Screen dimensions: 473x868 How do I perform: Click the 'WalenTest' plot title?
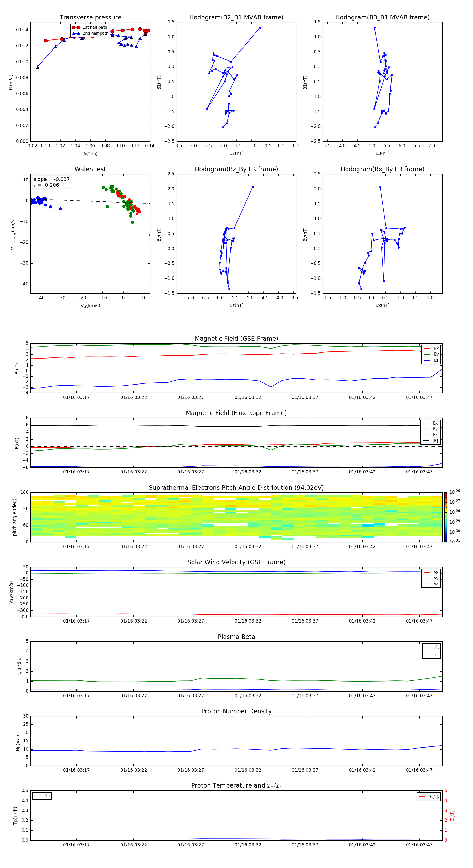90,169
